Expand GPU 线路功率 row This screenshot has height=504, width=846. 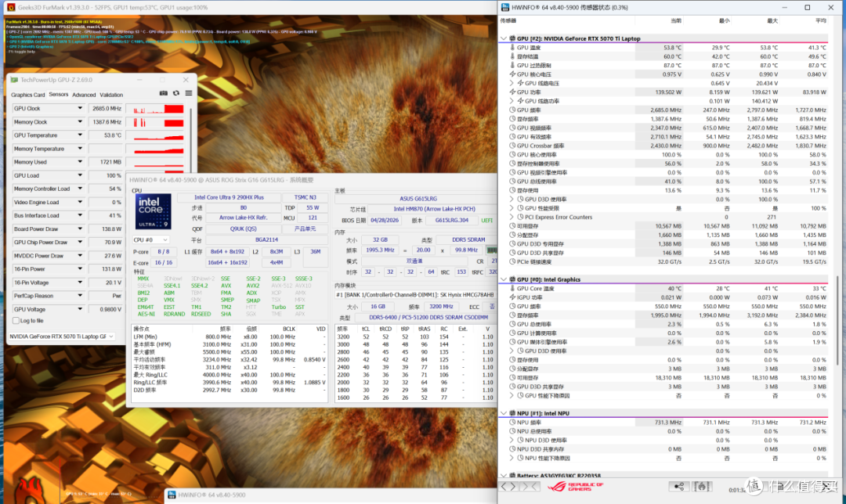click(512, 101)
